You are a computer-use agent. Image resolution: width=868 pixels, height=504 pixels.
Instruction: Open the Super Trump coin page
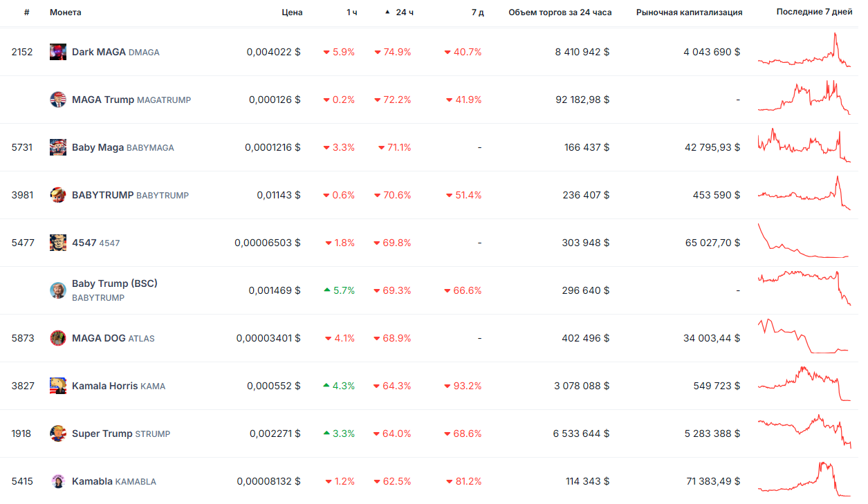click(x=102, y=433)
